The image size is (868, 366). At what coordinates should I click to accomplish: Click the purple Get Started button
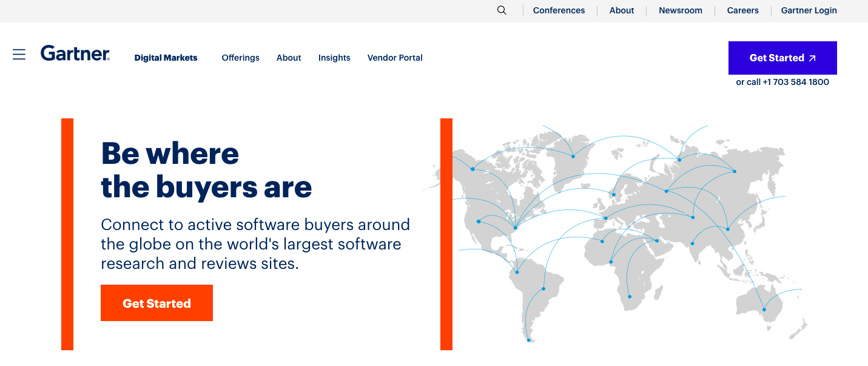(782, 58)
